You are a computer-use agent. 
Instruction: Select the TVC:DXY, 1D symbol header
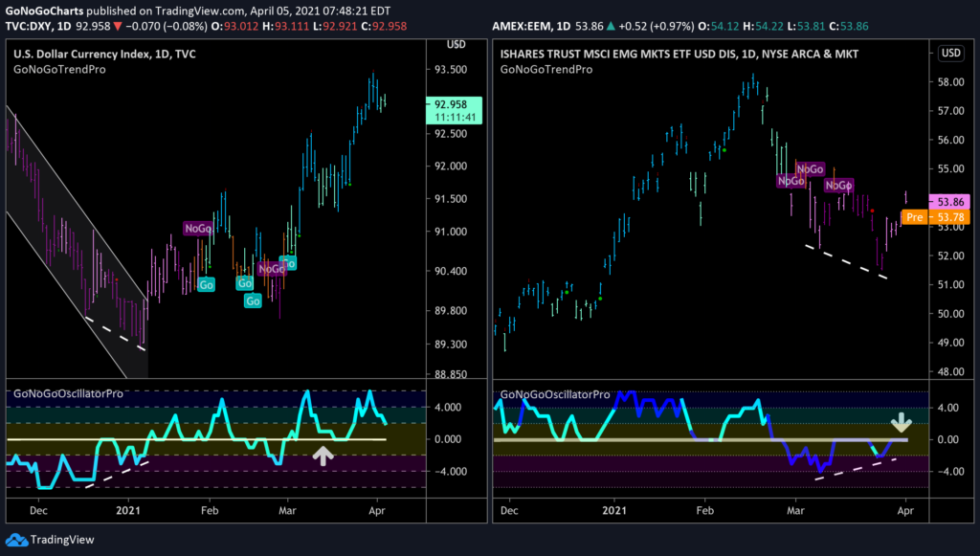(x=38, y=26)
